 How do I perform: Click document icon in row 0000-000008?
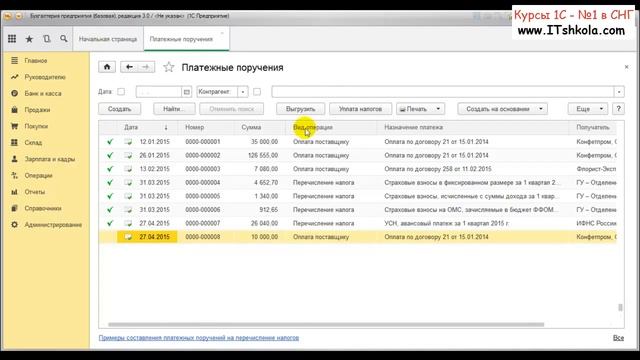128,237
